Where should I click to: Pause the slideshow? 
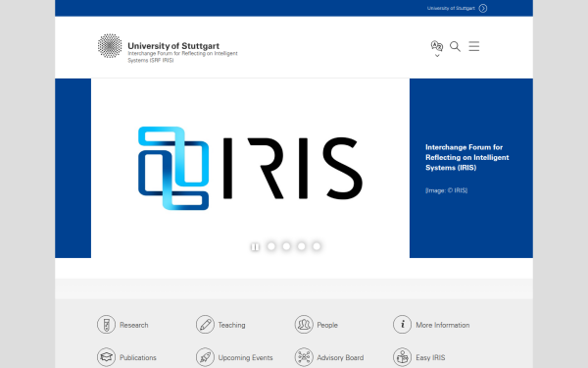point(255,246)
